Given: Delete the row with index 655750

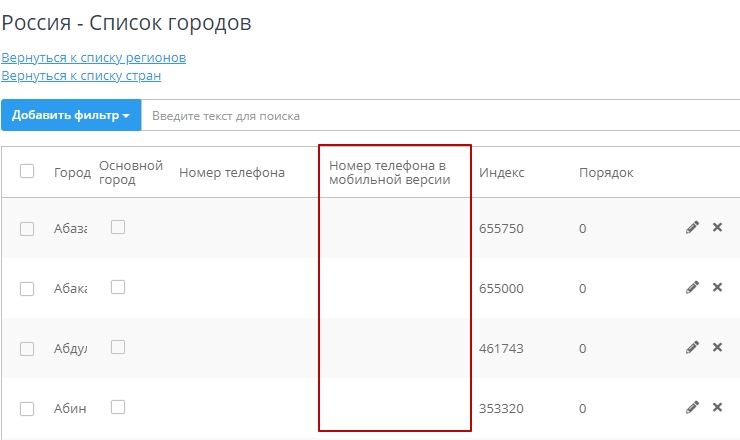Looking at the screenshot, I should [717, 227].
